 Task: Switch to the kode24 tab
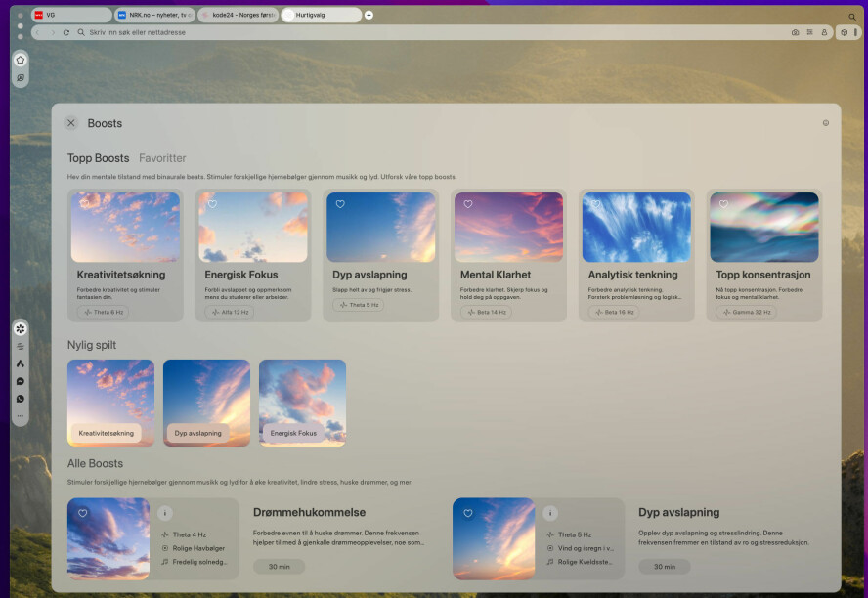(239, 15)
